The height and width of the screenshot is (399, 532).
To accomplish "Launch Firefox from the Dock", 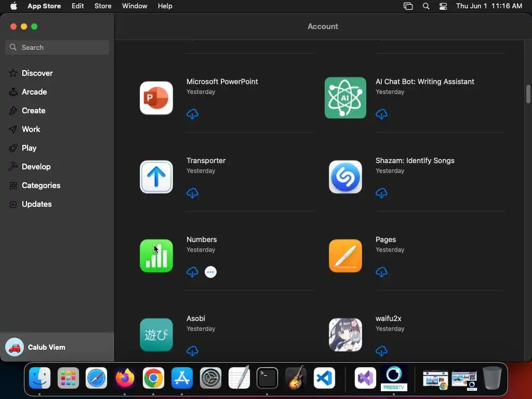I will [x=125, y=378].
